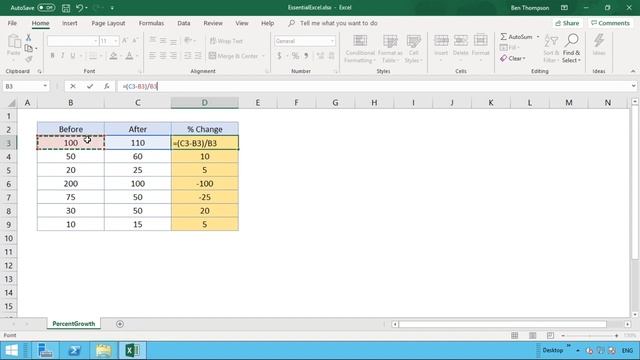Open the File menu
This screenshot has width=640, height=360.
click(x=12, y=23)
